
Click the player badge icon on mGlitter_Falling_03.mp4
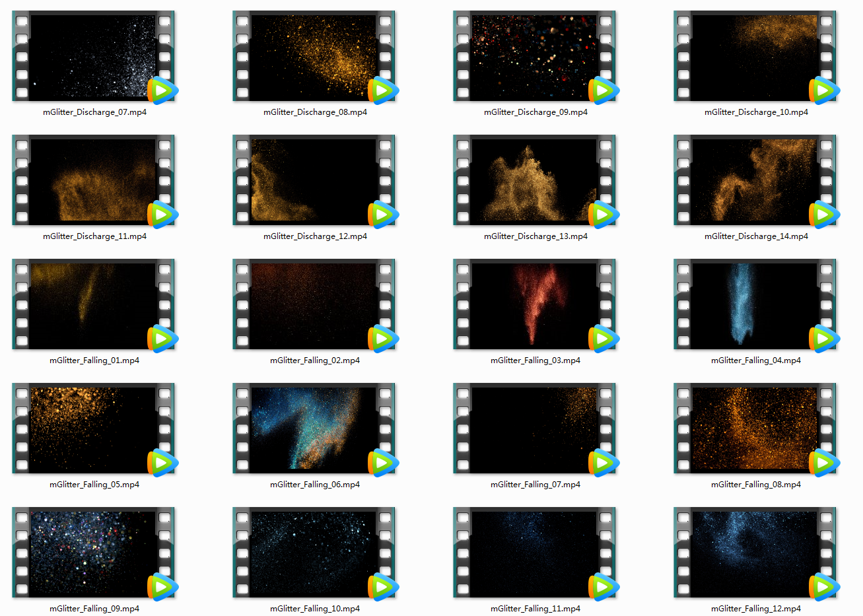point(604,339)
